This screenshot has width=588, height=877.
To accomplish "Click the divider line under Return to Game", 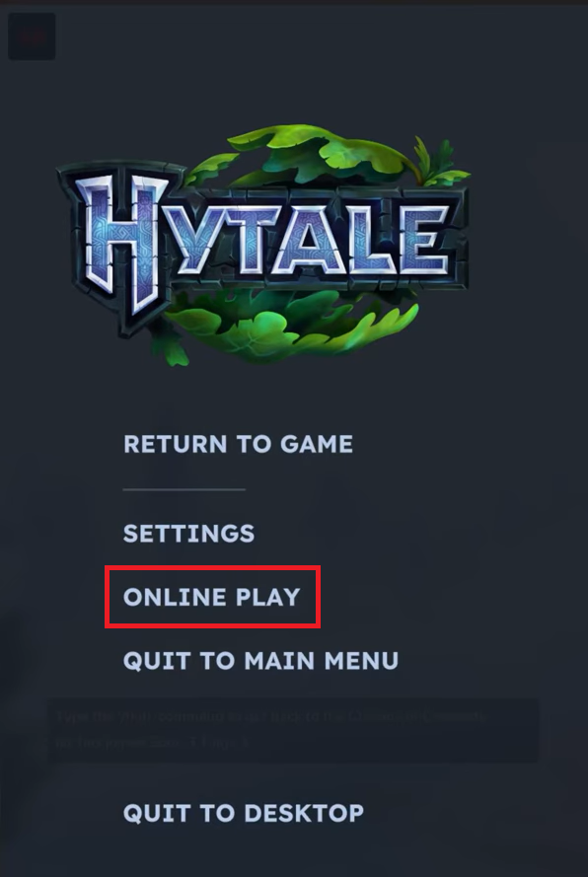I will pos(184,489).
